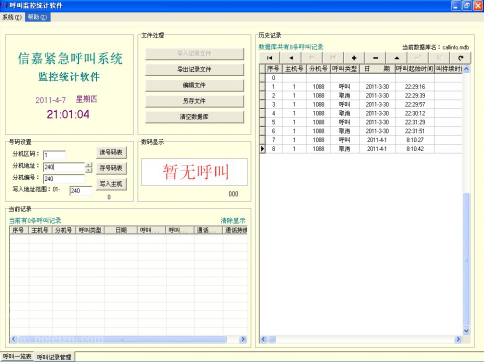Image resolution: width=484 pixels, height=362 pixels.
Task: Click the 呼叫类型 cell in history row 2
Action: coord(345,95)
